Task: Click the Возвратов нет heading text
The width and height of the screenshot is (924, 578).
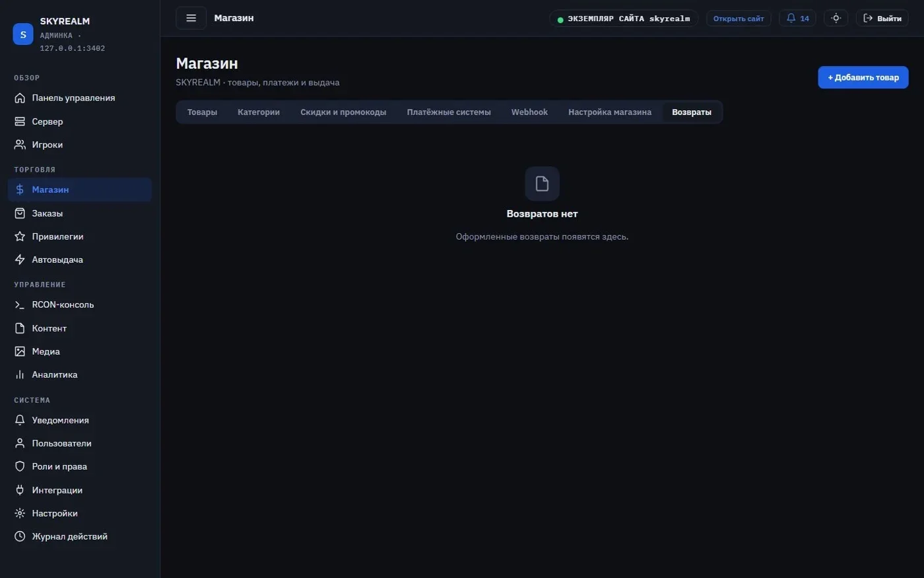Action: pos(542,214)
